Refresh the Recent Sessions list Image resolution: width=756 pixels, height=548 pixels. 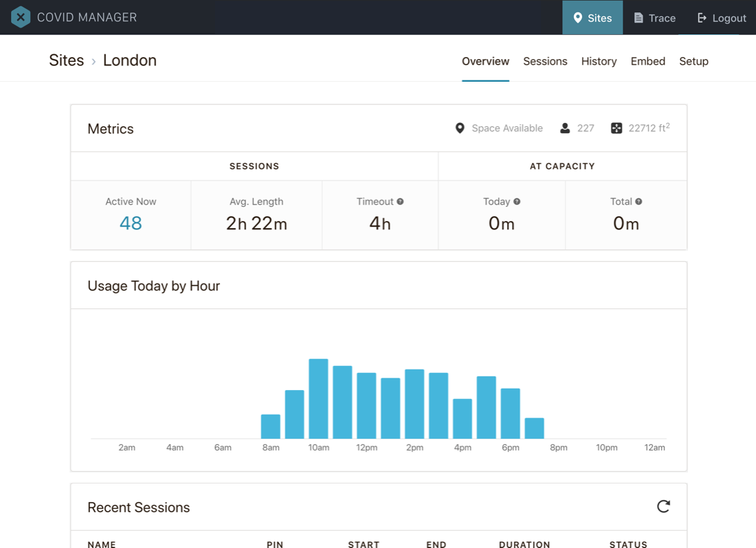click(663, 507)
